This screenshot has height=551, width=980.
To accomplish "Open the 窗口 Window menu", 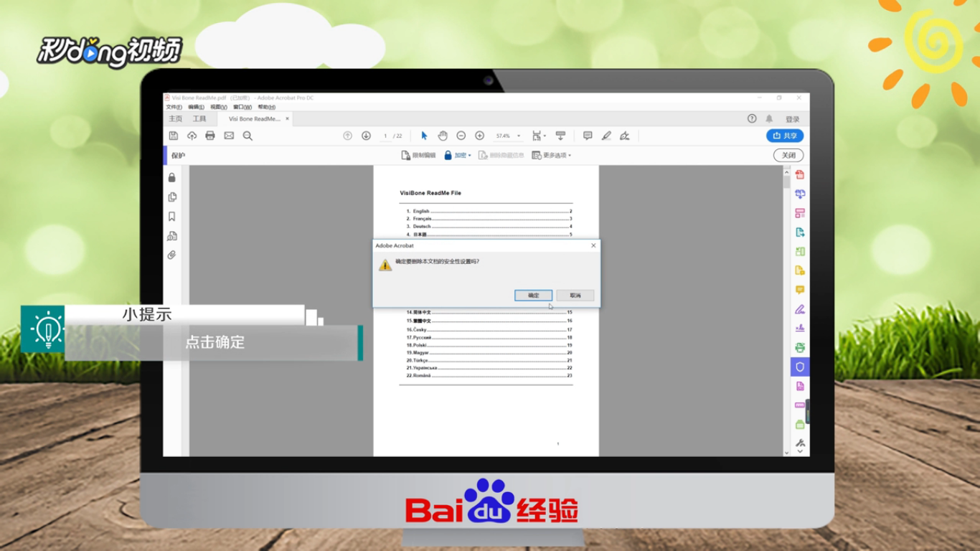I will (x=241, y=107).
